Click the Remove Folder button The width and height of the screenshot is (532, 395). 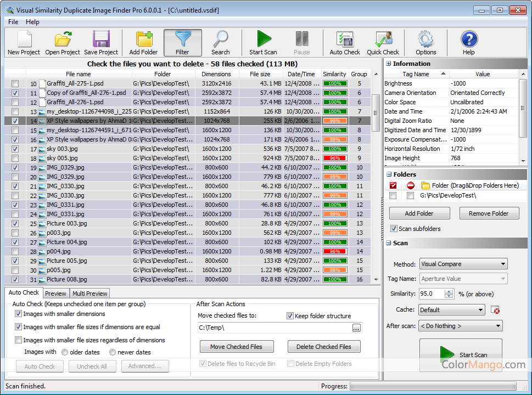489,213
